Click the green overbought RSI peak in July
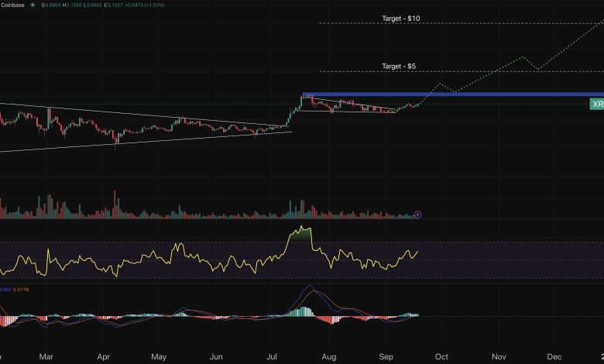This screenshot has width=604, height=364. tap(300, 233)
